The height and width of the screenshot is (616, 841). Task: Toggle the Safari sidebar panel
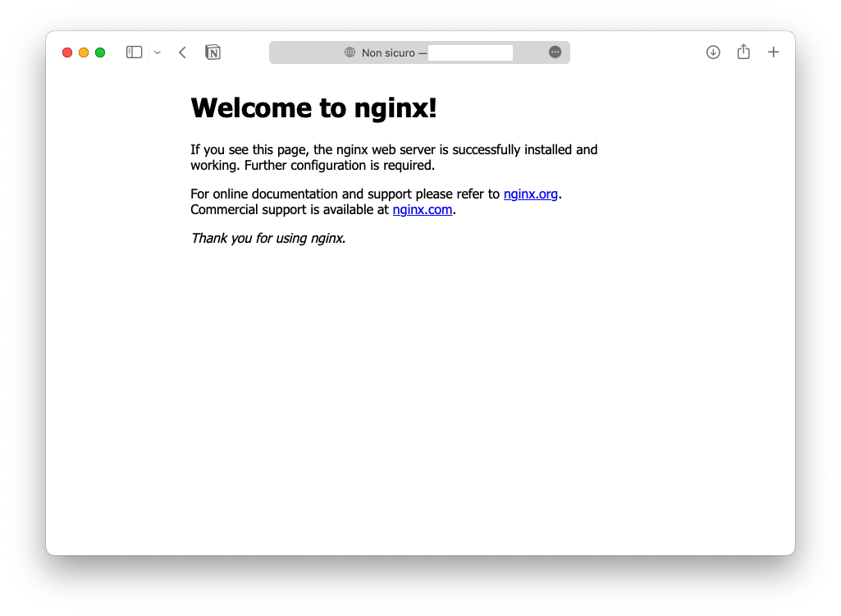click(134, 52)
